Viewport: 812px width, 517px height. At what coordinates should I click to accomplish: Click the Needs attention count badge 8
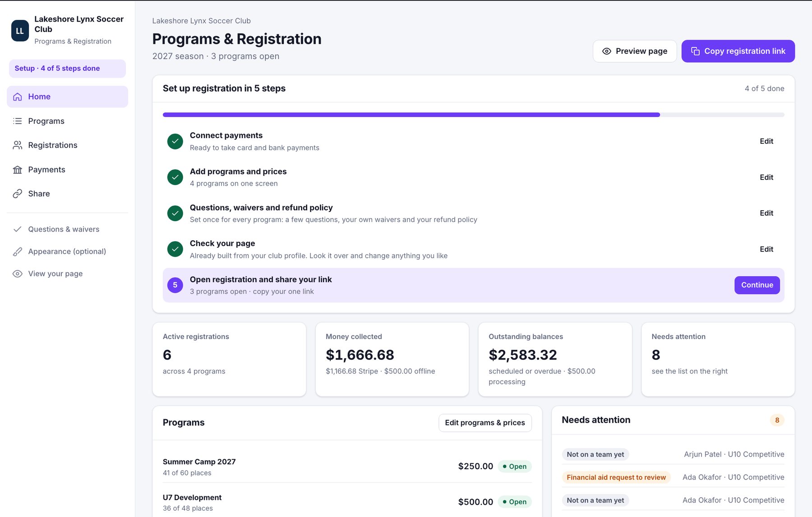[777, 420]
